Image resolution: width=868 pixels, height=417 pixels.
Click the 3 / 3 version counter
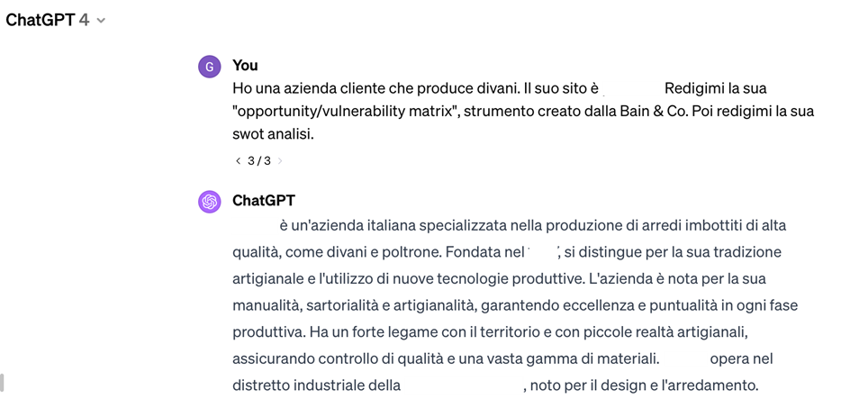(x=259, y=161)
